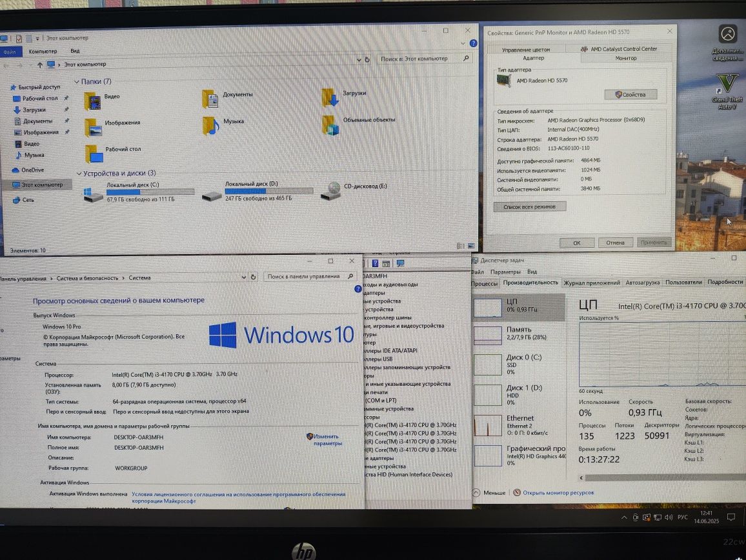Open Grand Theft Auto V desktop shortcut
Viewport: 746px width, 560px height.
pyautogui.click(x=727, y=92)
